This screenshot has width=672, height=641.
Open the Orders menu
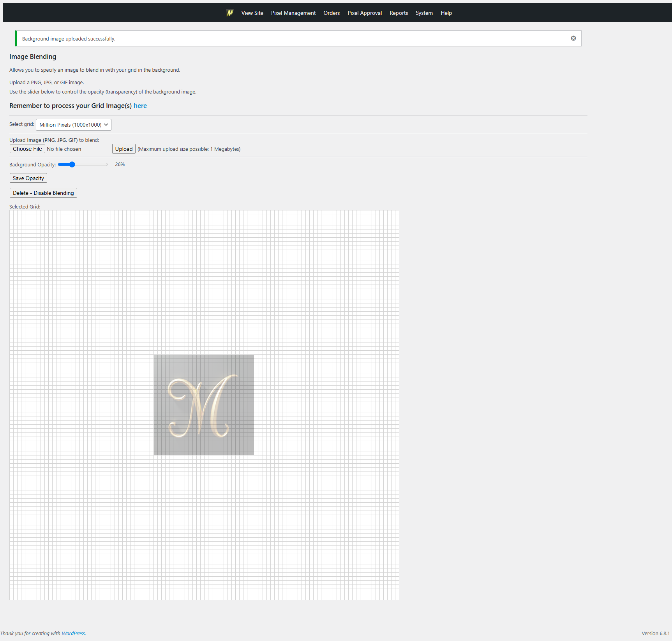click(331, 12)
